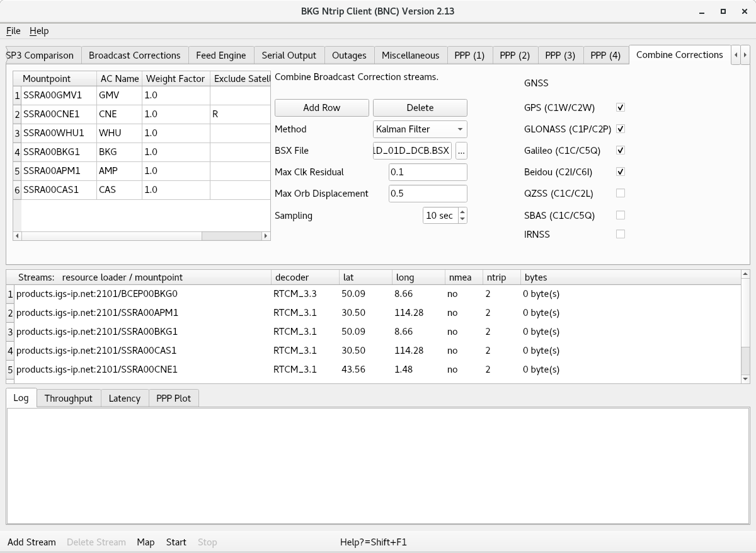Click the Add Row button

[x=321, y=108]
